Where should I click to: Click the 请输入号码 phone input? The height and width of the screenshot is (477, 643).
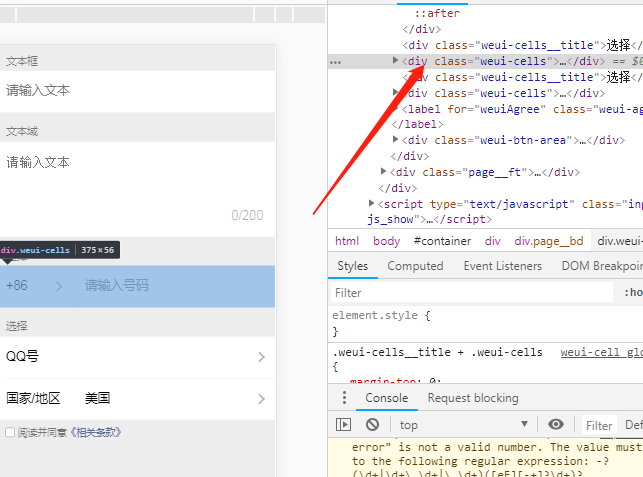coord(173,286)
